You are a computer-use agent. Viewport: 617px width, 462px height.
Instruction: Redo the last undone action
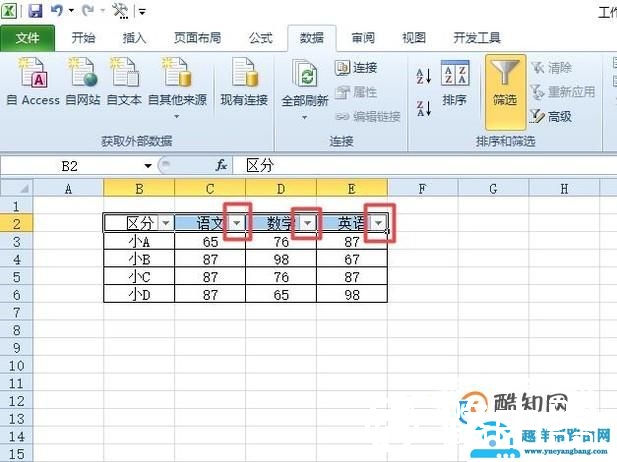[x=88, y=11]
